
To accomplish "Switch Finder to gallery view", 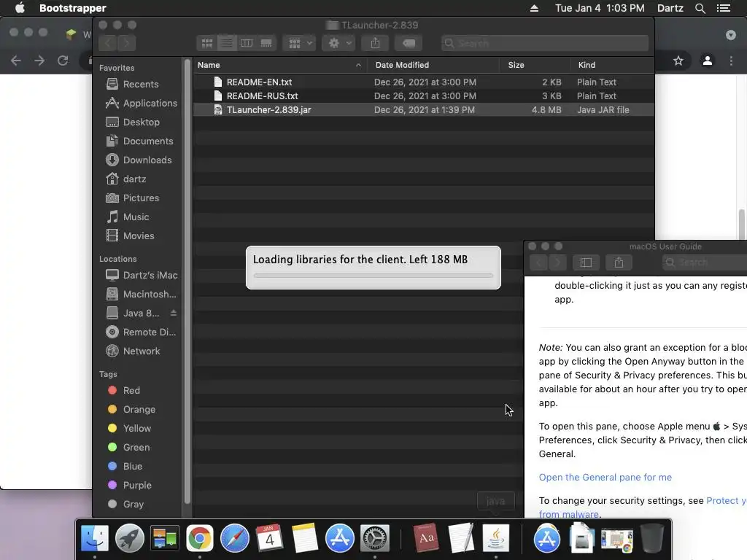I will (266, 43).
